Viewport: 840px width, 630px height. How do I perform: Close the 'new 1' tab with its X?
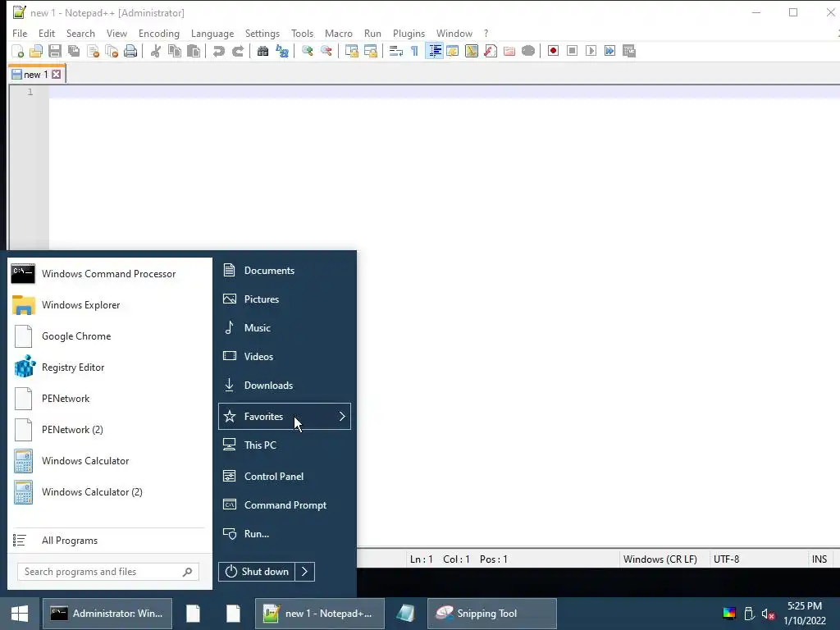click(x=57, y=75)
